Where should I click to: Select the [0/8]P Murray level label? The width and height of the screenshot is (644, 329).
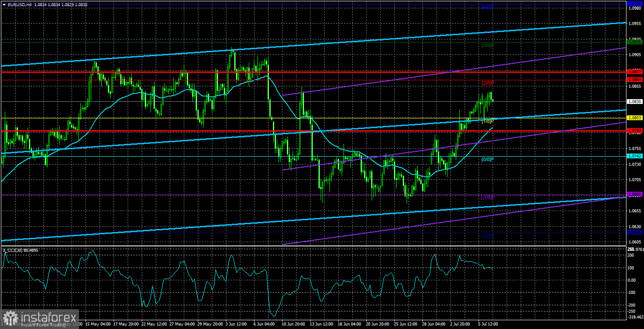(x=488, y=159)
